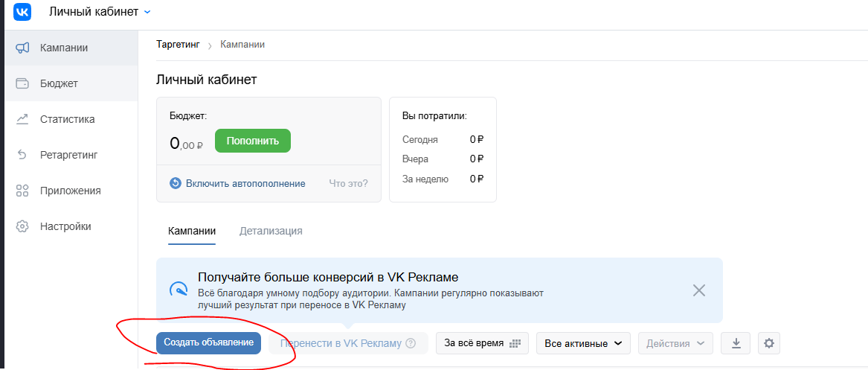This screenshot has width=868, height=370.
Task: Close the VK Реклама promo banner
Action: pos(699,290)
